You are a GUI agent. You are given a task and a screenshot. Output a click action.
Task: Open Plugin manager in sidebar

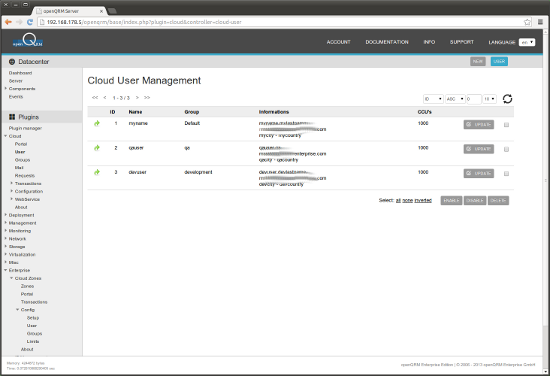click(25, 128)
